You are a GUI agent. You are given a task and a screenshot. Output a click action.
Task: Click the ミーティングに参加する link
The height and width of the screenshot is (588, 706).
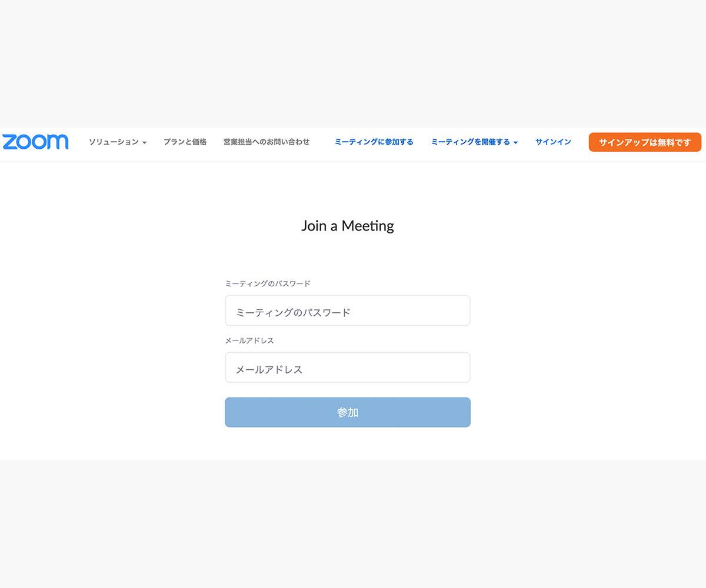click(x=374, y=142)
